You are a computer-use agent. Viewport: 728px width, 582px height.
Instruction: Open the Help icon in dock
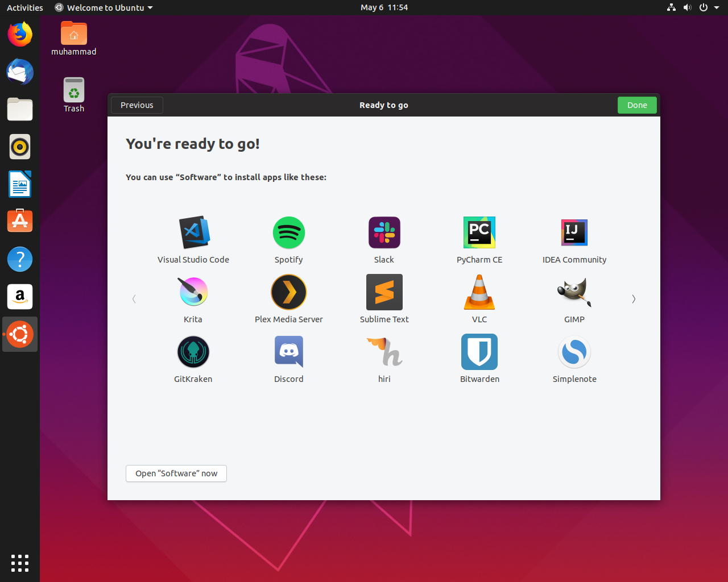[20, 259]
